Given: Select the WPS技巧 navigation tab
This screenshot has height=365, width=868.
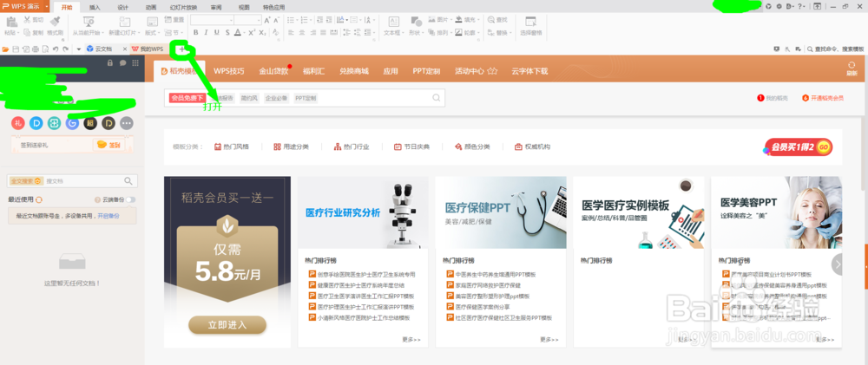Looking at the screenshot, I should click(228, 71).
